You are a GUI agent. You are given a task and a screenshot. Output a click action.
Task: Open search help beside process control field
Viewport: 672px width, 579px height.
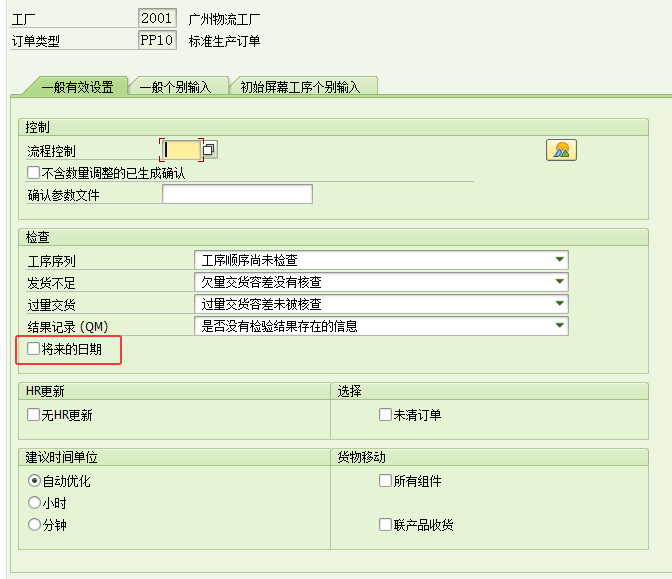click(209, 150)
